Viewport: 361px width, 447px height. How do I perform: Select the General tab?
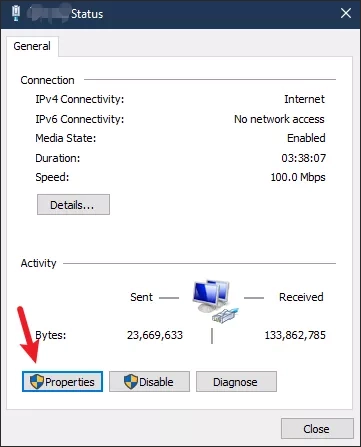pyautogui.click(x=32, y=46)
